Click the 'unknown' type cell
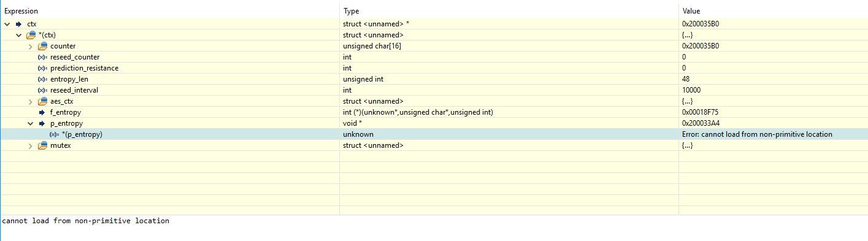 coord(358,134)
